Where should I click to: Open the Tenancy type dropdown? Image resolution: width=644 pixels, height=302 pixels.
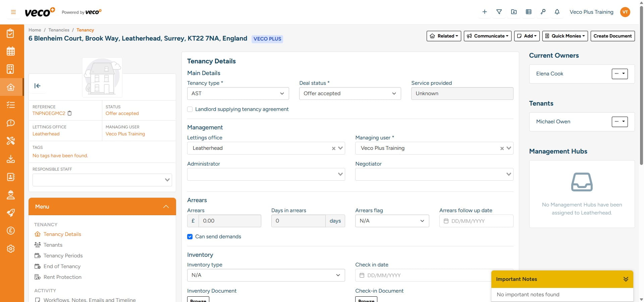pyautogui.click(x=238, y=94)
